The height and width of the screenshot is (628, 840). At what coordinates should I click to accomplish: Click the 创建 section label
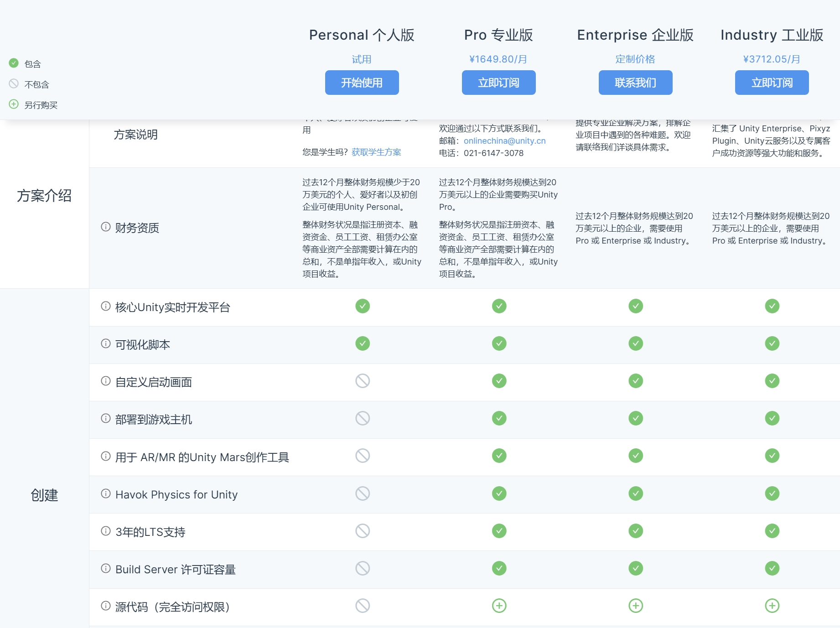point(44,495)
